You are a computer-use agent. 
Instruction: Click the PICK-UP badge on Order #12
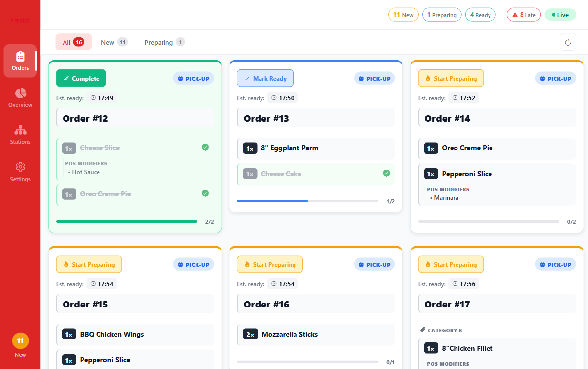pos(194,78)
